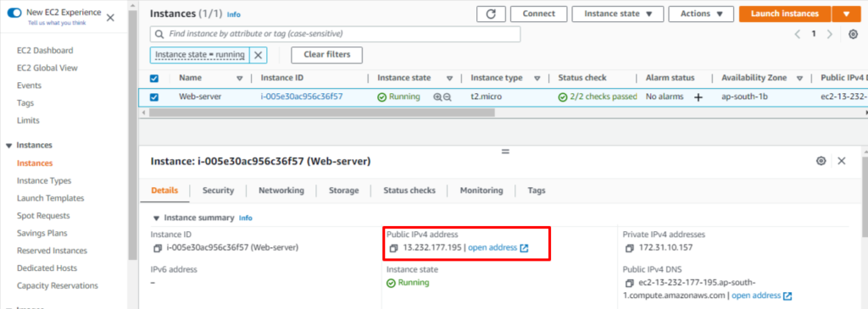Deselect the Web-server instance row checkbox
Viewport: 868px width, 309px height.
tap(154, 97)
